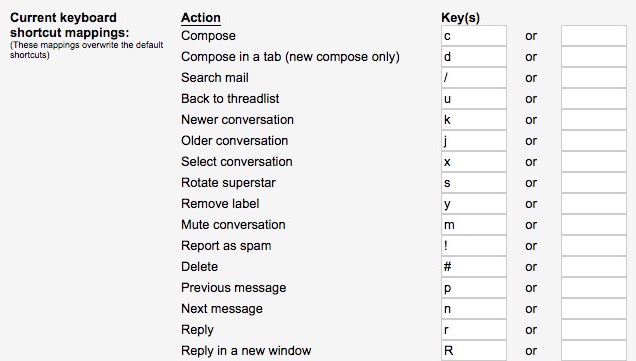Image resolution: width=636 pixels, height=361 pixels.
Task: Click the Select conversation key field with x
Action: 474,162
